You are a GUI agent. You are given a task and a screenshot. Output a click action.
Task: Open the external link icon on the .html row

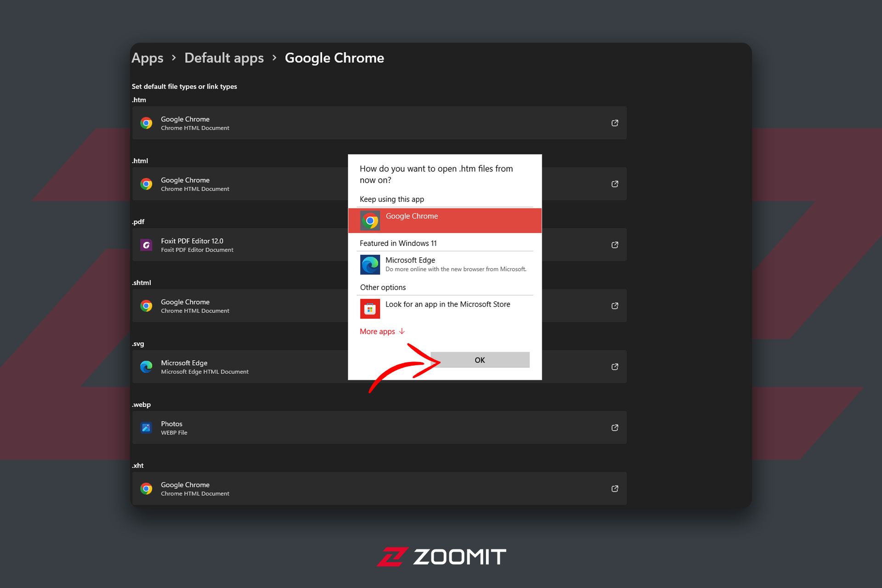[615, 184]
